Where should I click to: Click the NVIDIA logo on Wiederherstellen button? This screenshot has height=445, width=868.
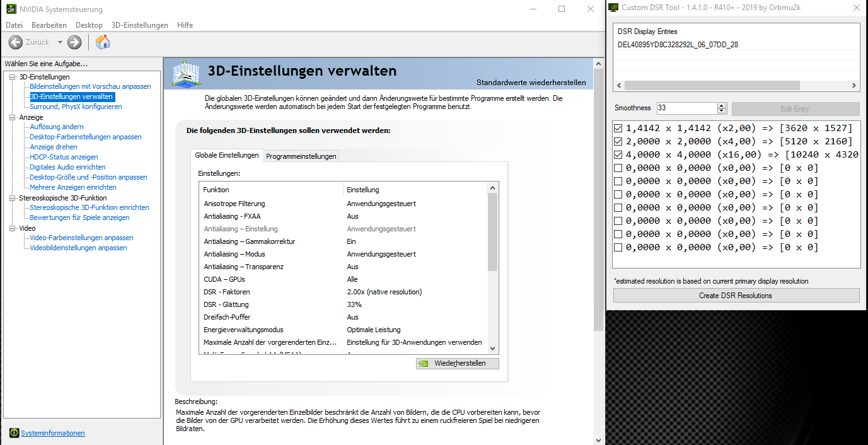click(425, 364)
